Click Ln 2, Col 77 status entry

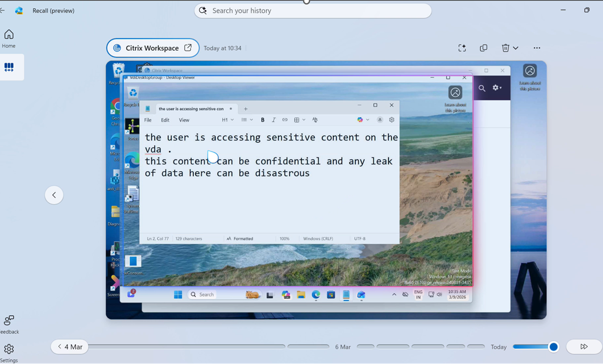[157, 239]
